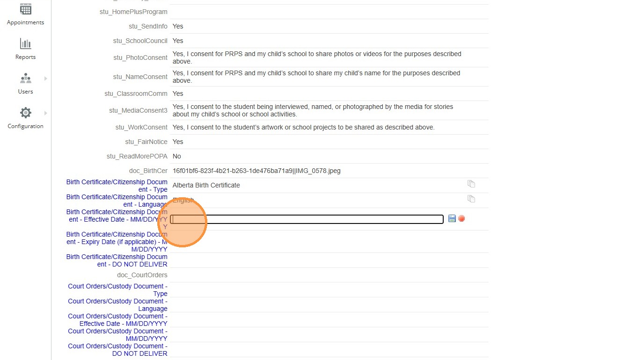Select the stu_ClassroomComm field label
Screen dimensions: 644x360
click(x=136, y=94)
